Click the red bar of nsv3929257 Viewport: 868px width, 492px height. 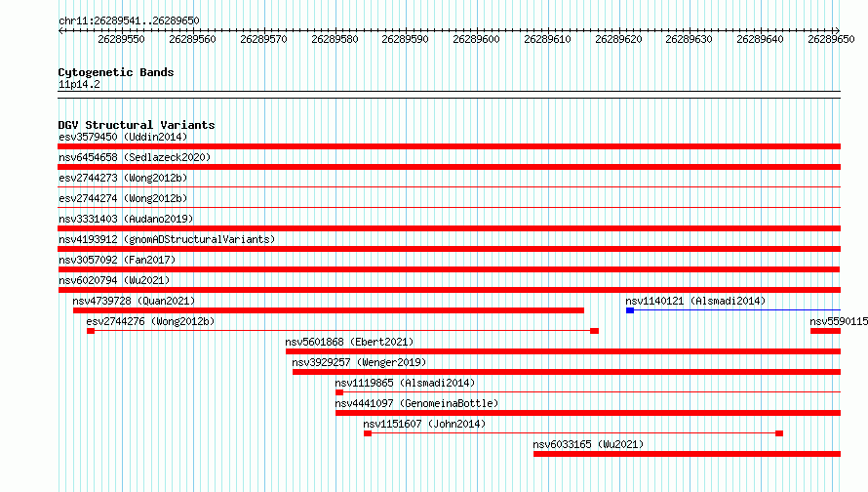click(x=567, y=372)
